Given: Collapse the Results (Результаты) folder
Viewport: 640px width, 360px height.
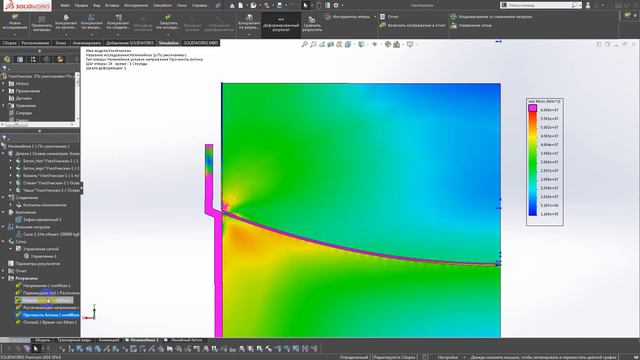Looking at the screenshot, I should (x=4, y=278).
